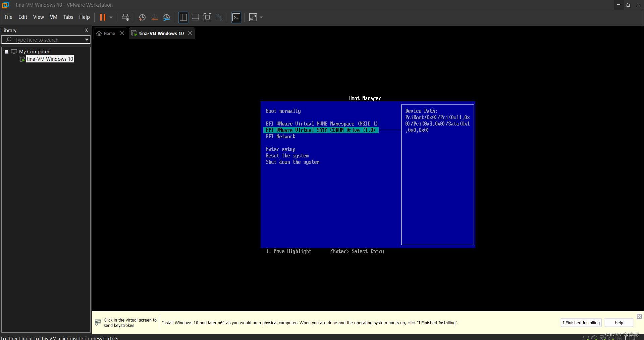Open the library search dropdown arrow
The width and height of the screenshot is (644, 340).
click(87, 40)
